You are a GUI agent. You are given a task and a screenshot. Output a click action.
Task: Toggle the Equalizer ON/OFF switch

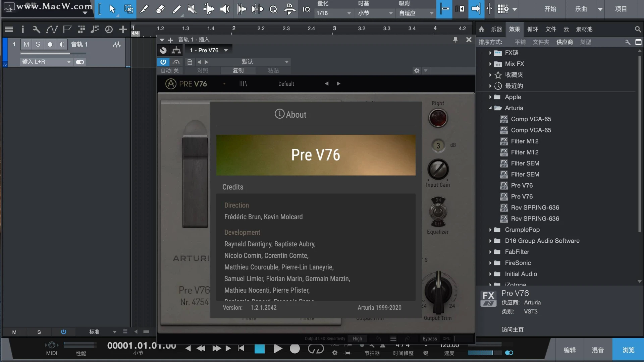(438, 212)
